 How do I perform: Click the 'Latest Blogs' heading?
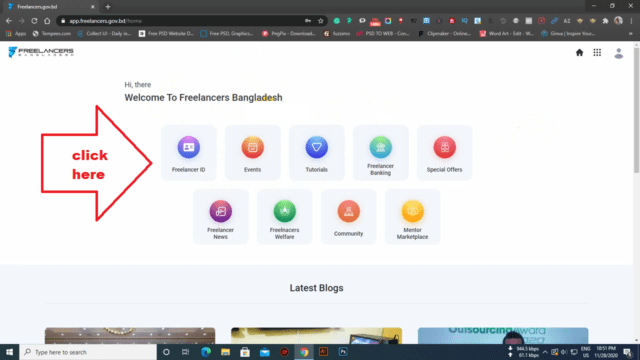click(x=316, y=288)
